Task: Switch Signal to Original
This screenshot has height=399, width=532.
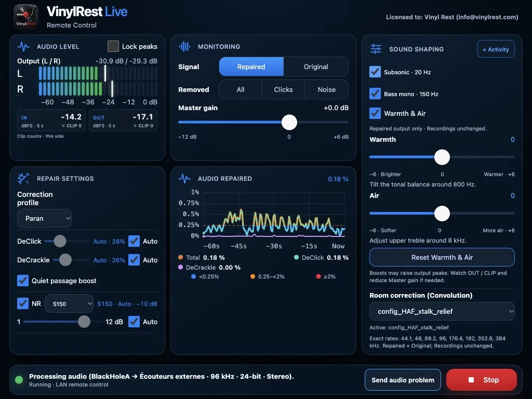Action: (x=316, y=66)
